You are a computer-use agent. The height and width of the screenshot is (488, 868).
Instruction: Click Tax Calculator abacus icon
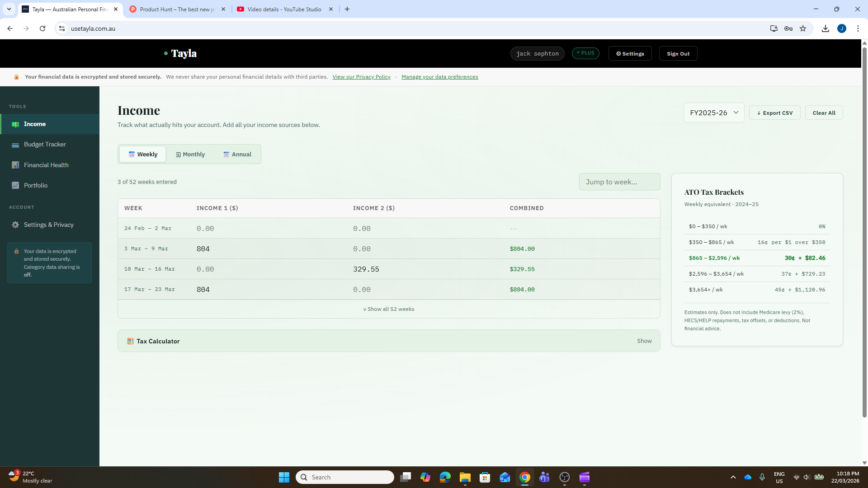(130, 342)
